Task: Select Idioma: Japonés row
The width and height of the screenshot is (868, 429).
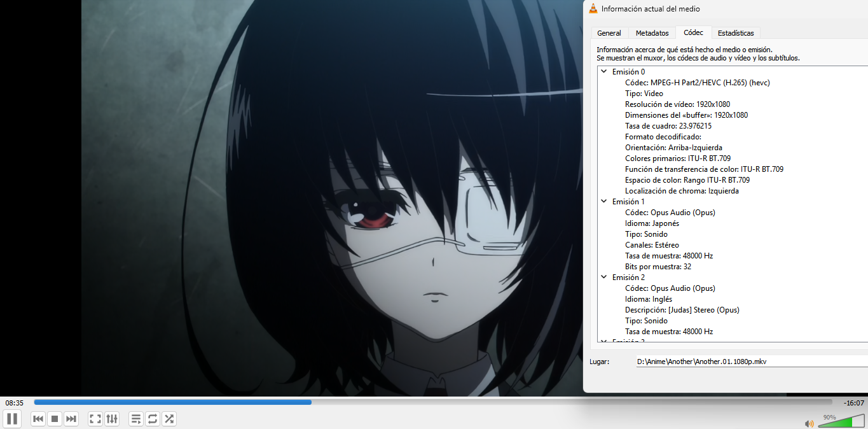Action: pos(652,223)
